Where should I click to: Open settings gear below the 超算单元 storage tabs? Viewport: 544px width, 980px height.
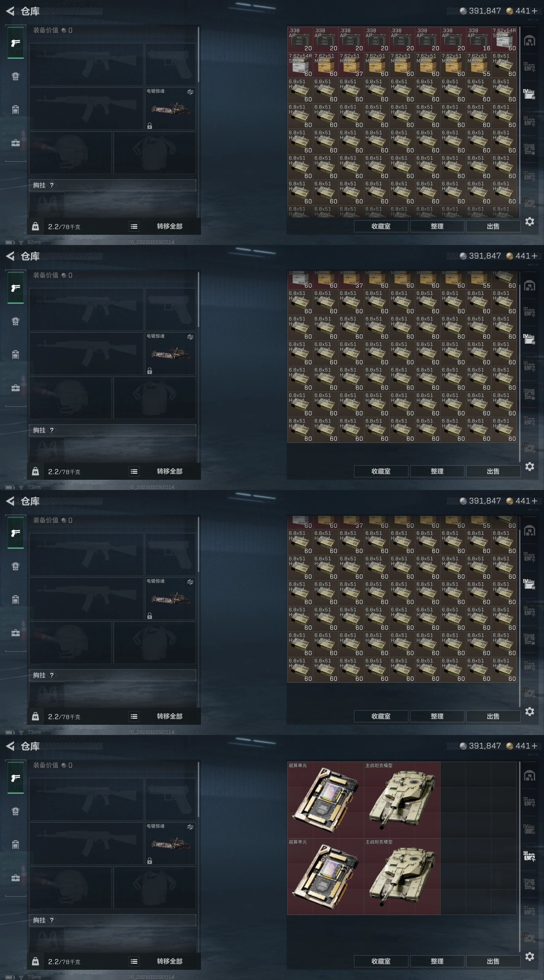coord(530,956)
